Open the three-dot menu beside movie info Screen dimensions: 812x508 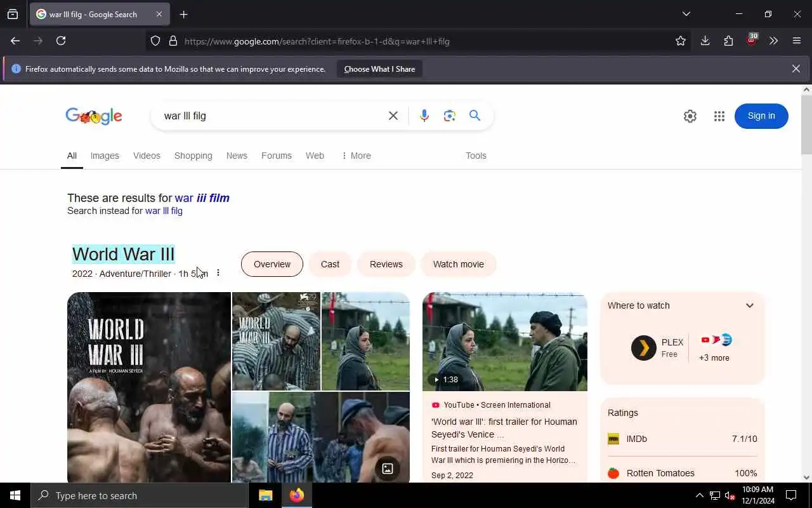coord(218,273)
